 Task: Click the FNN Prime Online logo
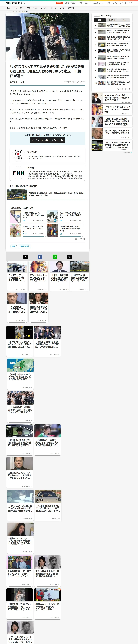tap(15, 3)
